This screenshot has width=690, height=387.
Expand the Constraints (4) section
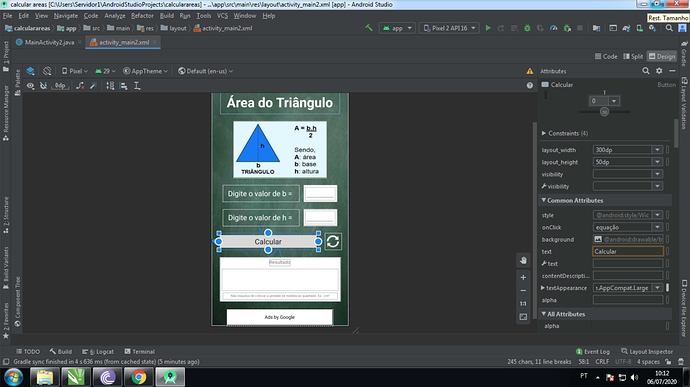click(565, 133)
